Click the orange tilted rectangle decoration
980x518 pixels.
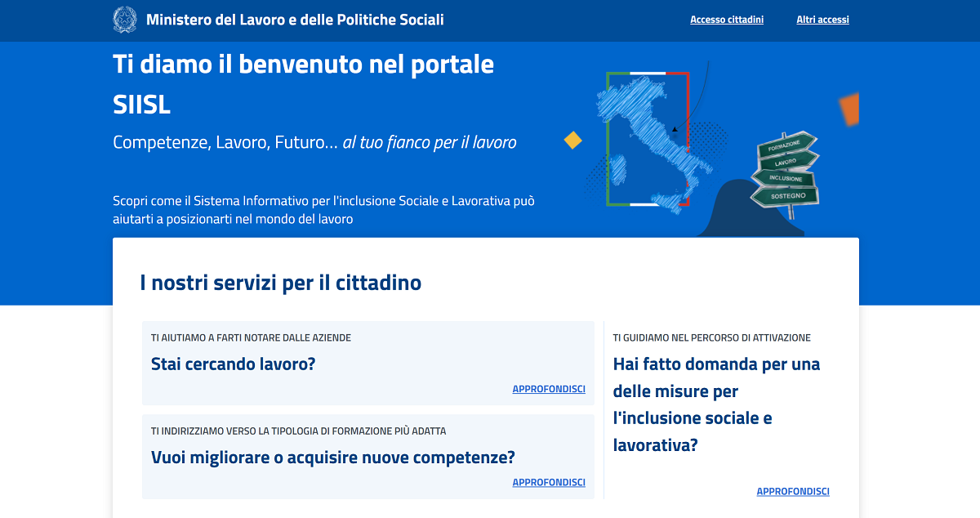pos(848,107)
